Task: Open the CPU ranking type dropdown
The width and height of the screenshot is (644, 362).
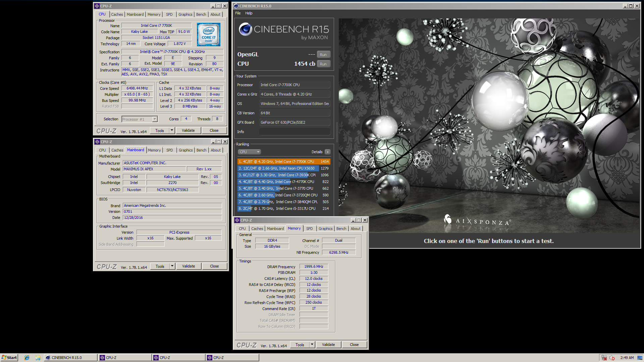Action: point(249,152)
